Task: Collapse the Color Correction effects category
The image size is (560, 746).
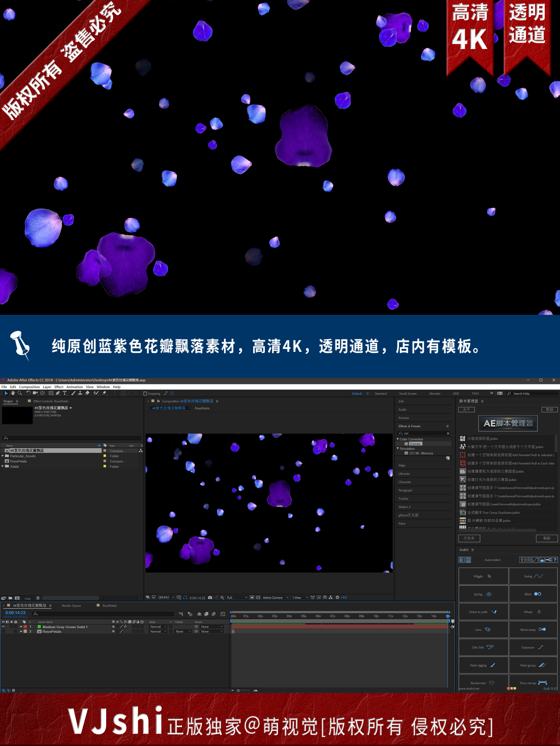Action: (x=397, y=439)
